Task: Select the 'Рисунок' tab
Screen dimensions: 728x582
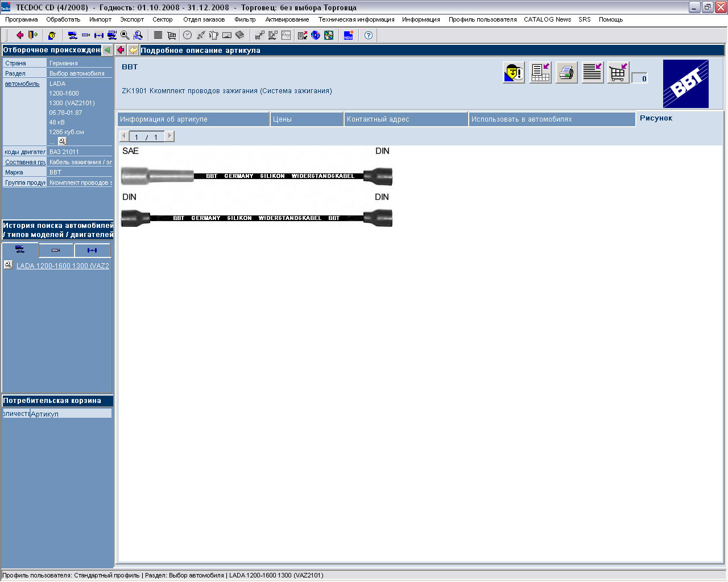Action: point(656,118)
